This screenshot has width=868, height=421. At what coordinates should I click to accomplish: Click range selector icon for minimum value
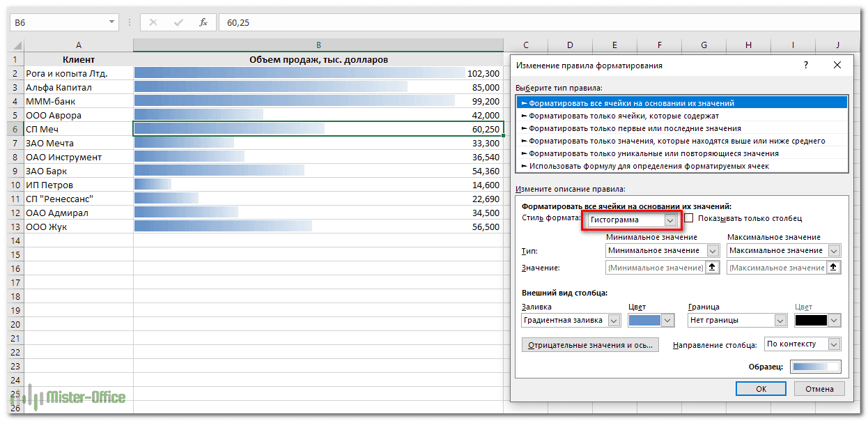tap(712, 268)
